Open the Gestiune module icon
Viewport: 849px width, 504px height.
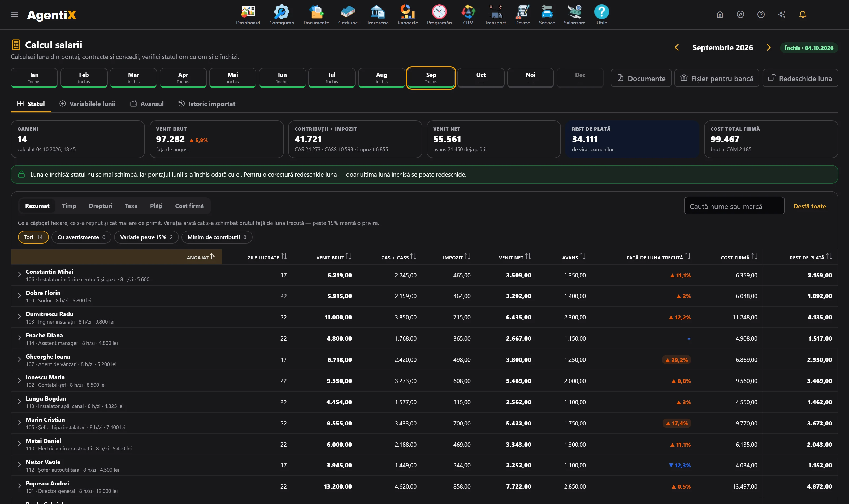[348, 15]
